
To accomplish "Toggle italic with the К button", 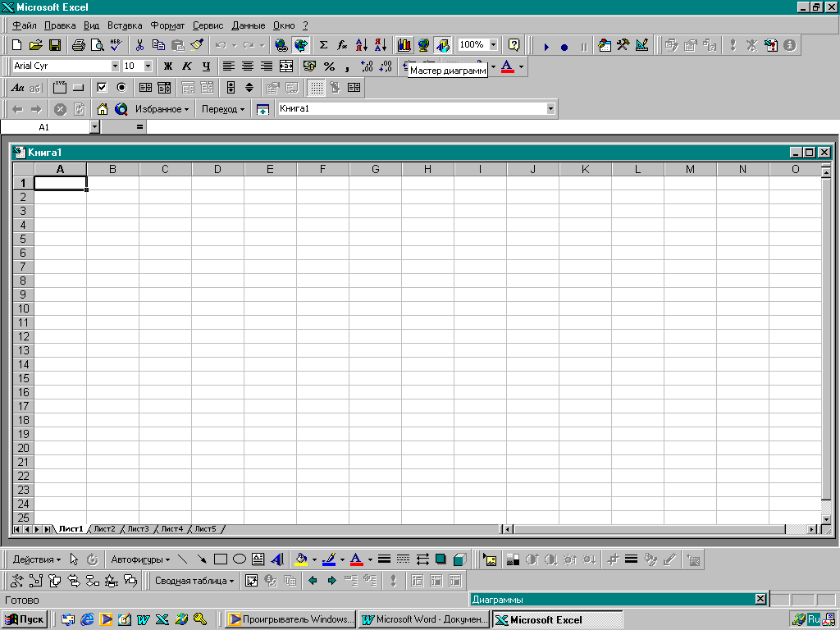I will (186, 66).
